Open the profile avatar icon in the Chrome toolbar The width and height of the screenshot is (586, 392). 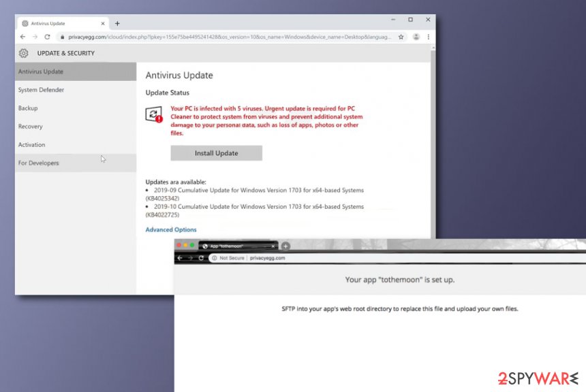[416, 37]
